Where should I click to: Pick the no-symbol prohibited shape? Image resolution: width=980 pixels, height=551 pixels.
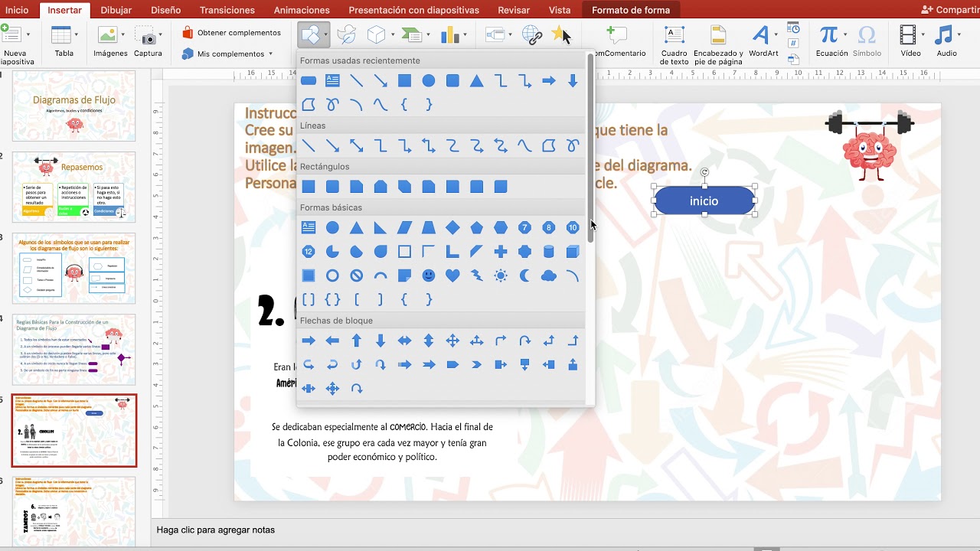tap(356, 275)
